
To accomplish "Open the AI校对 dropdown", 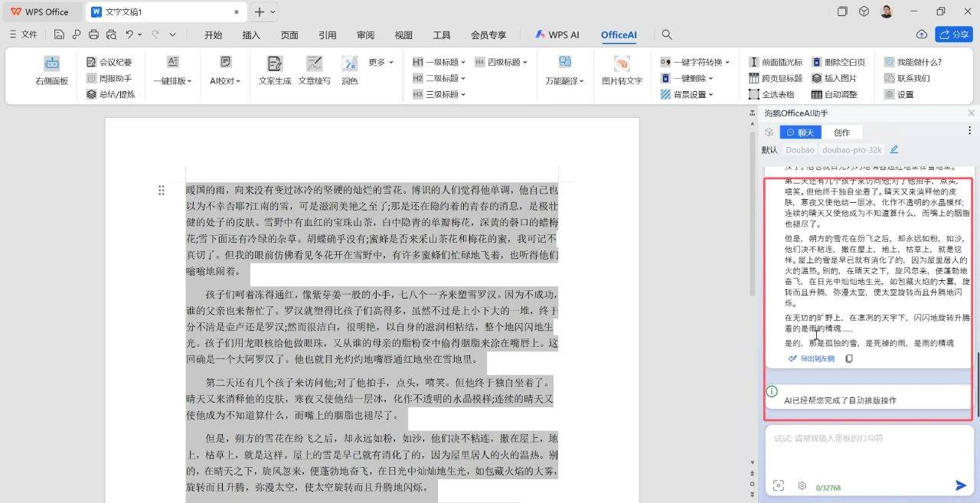I will pyautogui.click(x=225, y=80).
